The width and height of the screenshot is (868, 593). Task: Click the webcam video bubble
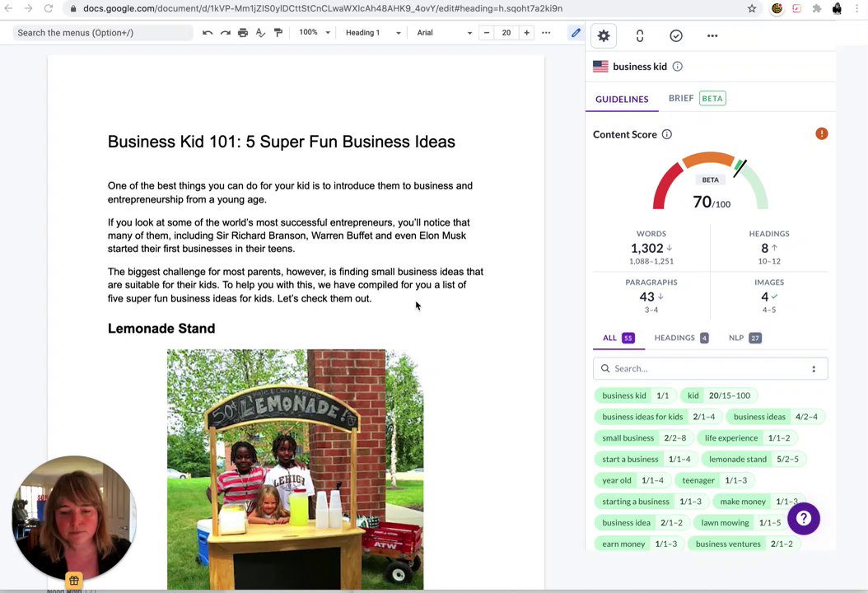point(74,518)
